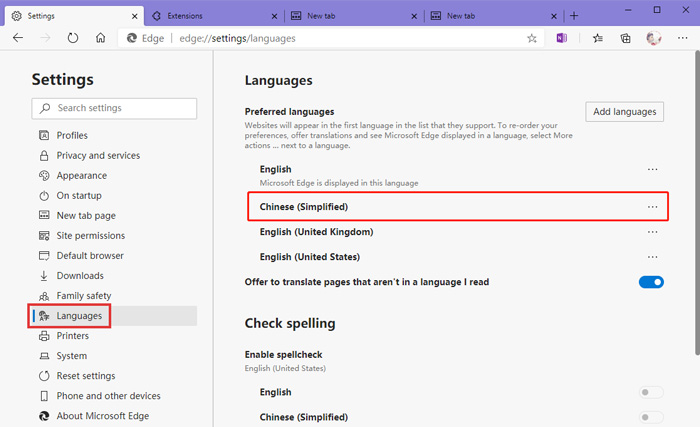Open More actions for English (United Kingdom)

click(652, 232)
